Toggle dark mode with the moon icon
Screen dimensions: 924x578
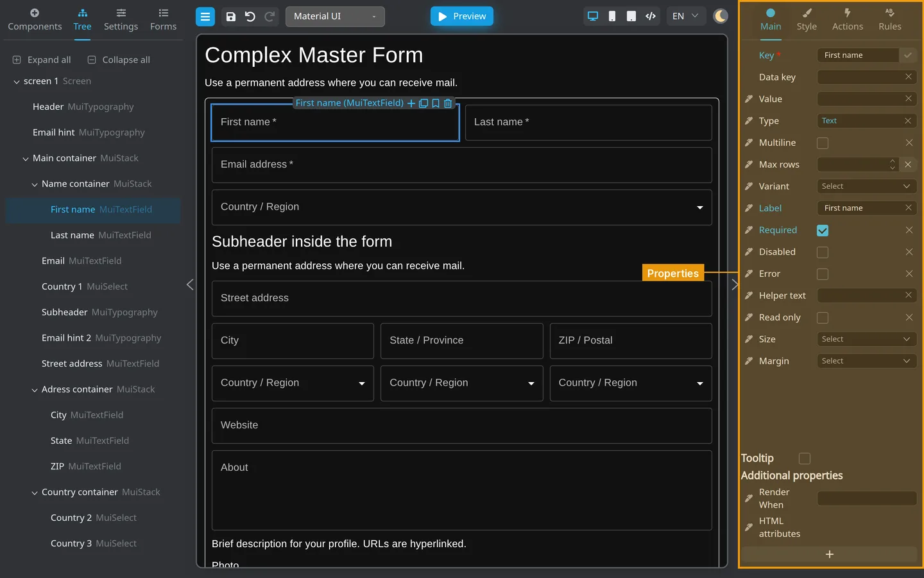[x=721, y=16]
